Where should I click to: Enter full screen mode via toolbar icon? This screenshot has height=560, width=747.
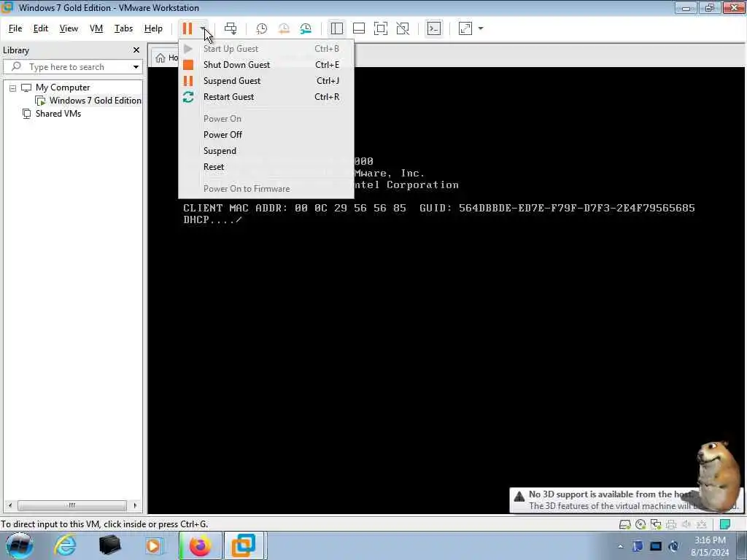(x=381, y=28)
